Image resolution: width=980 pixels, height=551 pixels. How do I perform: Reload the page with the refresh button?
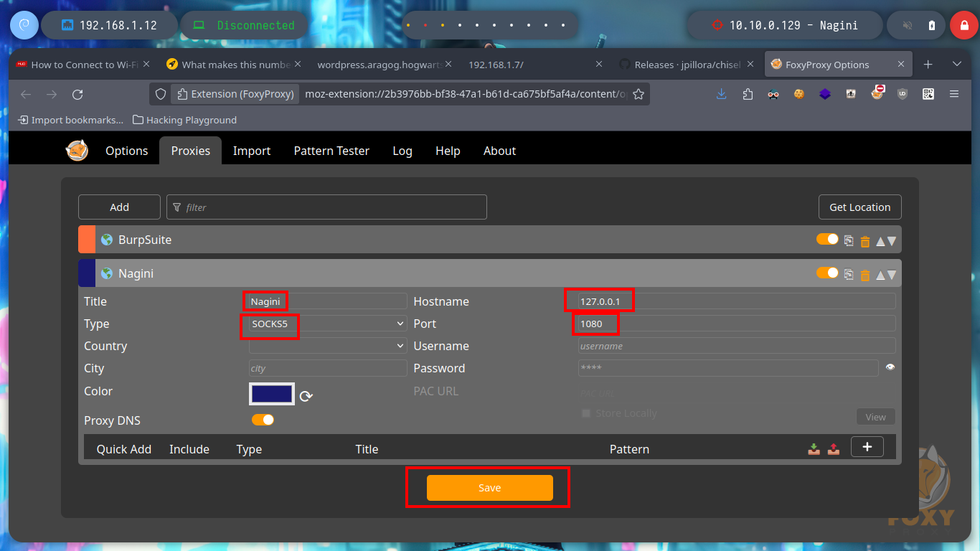[x=77, y=94]
